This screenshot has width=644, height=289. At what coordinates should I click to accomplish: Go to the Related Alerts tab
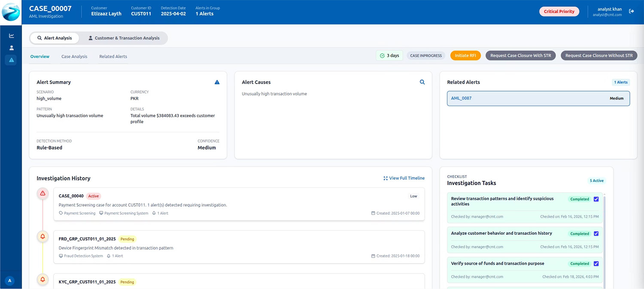[113, 56]
